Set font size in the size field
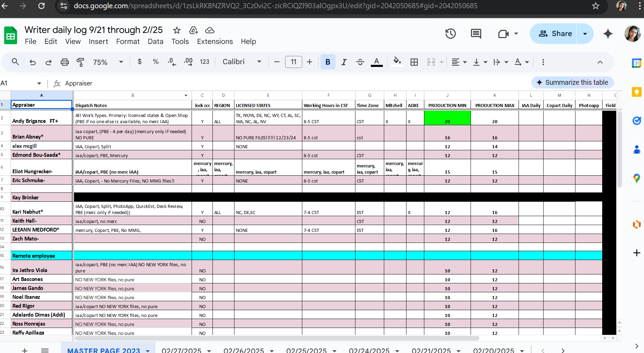Screen dimensions: 644x353 click(294, 62)
